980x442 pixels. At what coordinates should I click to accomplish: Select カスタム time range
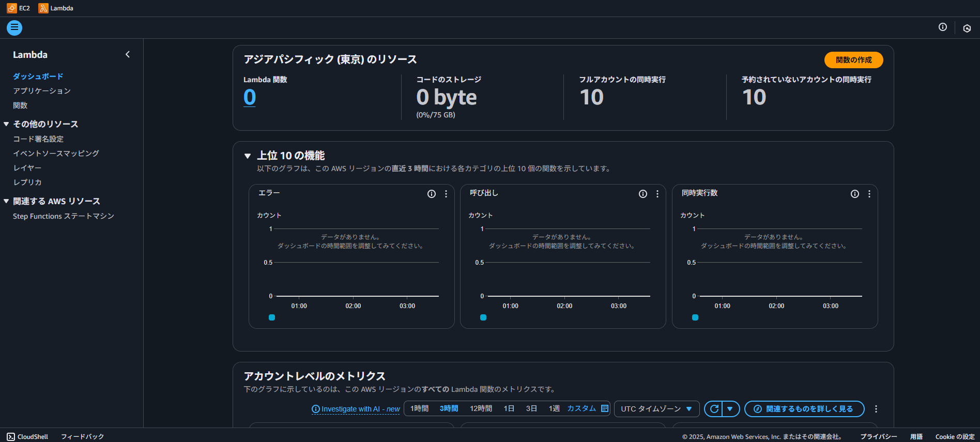[x=582, y=408]
